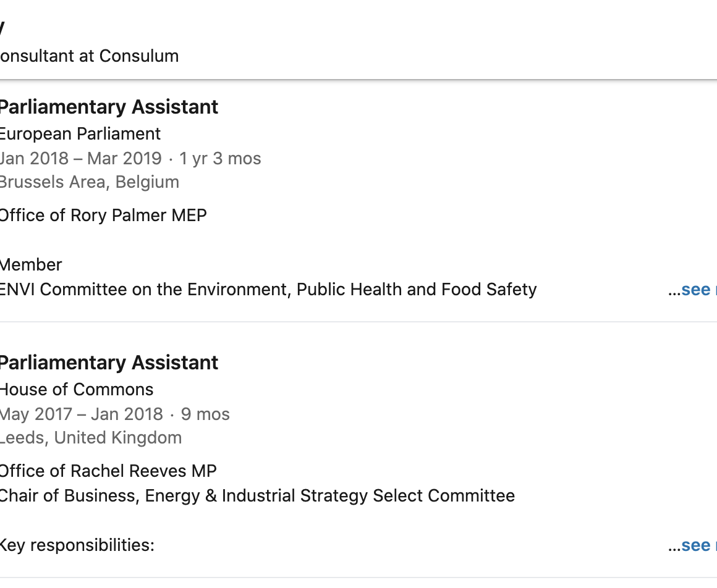The height and width of the screenshot is (588, 717).
Task: Click the Brussels Area, Belgium location
Action: 89,182
